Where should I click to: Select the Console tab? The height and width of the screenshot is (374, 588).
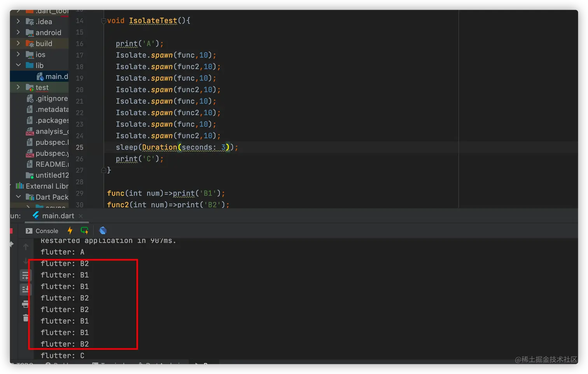click(x=42, y=231)
